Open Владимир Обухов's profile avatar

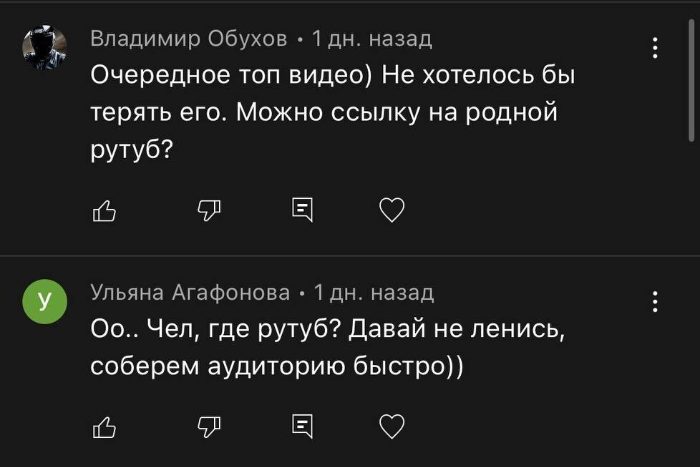click(44, 48)
